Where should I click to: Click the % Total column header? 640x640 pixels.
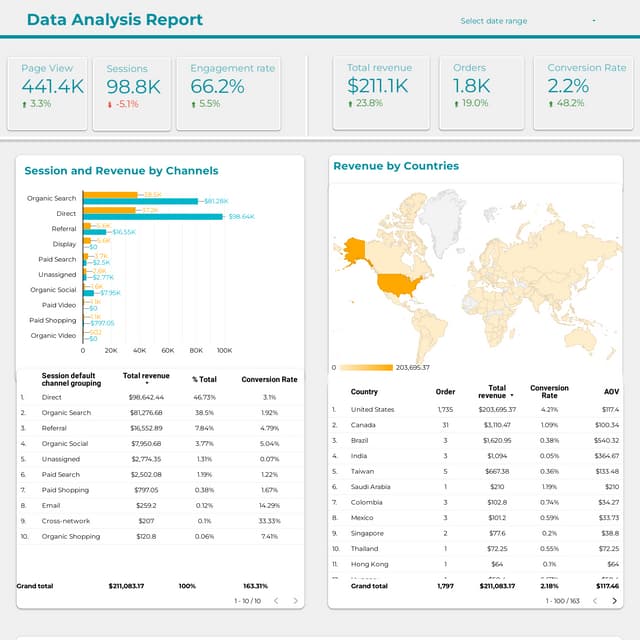pyautogui.click(x=204, y=379)
